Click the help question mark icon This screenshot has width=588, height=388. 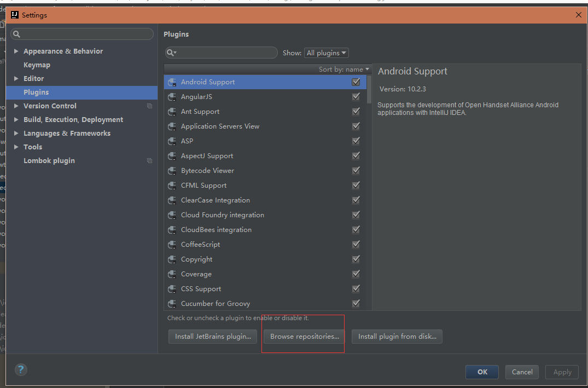click(x=21, y=369)
